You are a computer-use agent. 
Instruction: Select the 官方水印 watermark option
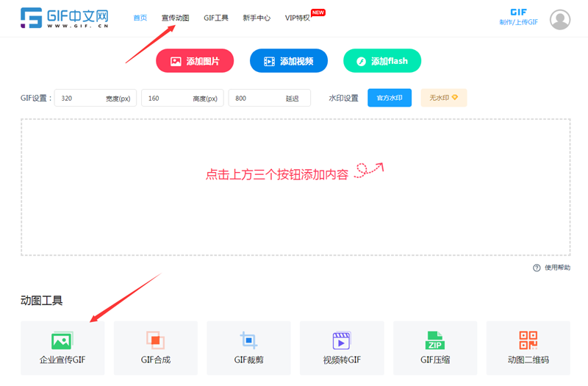[x=390, y=98]
